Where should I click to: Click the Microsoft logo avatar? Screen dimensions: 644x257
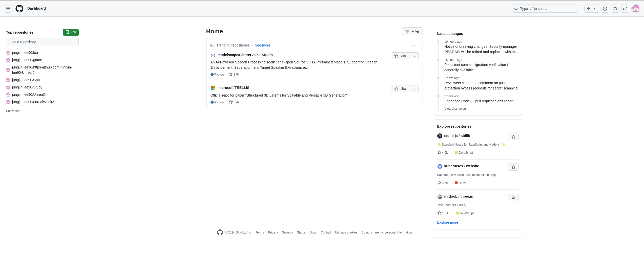coord(213,88)
